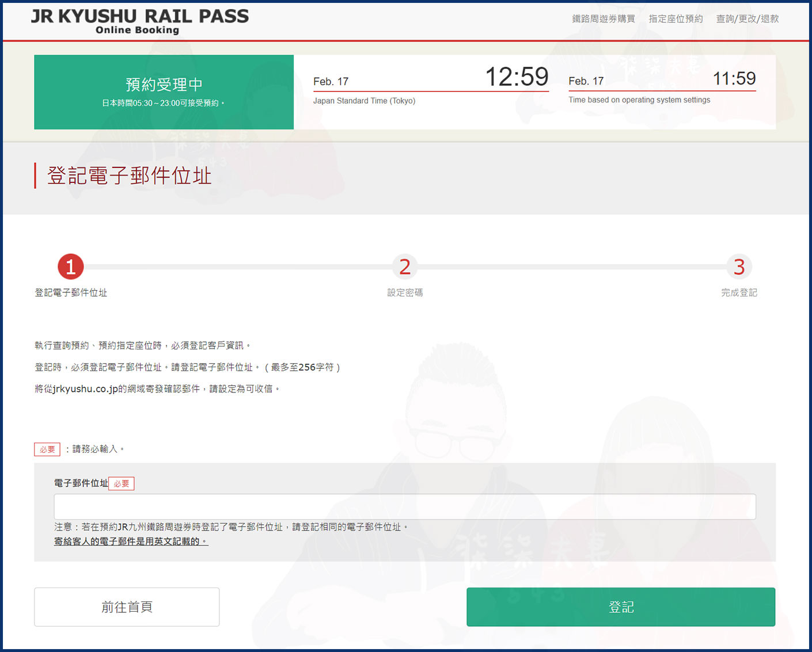Click the Feb. 17 Tokyo date label
This screenshot has width=812, height=652.
(331, 81)
